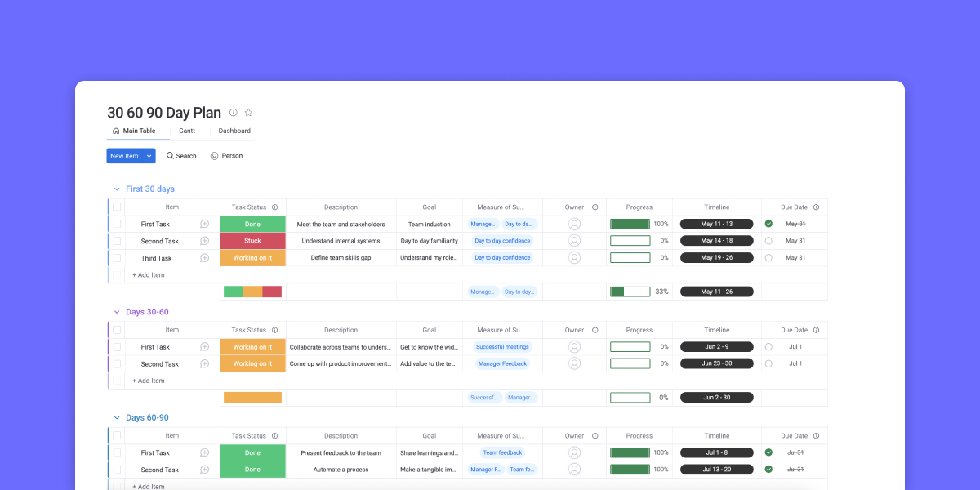Click owner avatar for Third Task row

(574, 258)
